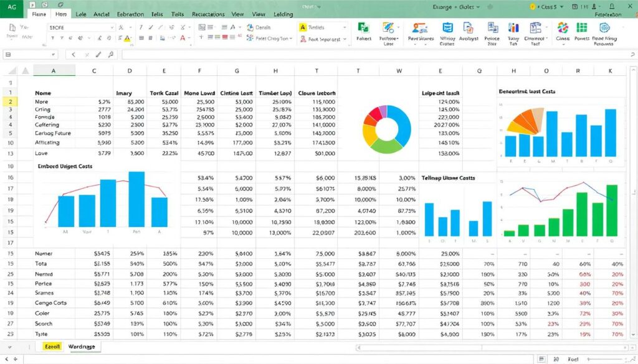
Task: Click column header A
Action: coord(54,71)
